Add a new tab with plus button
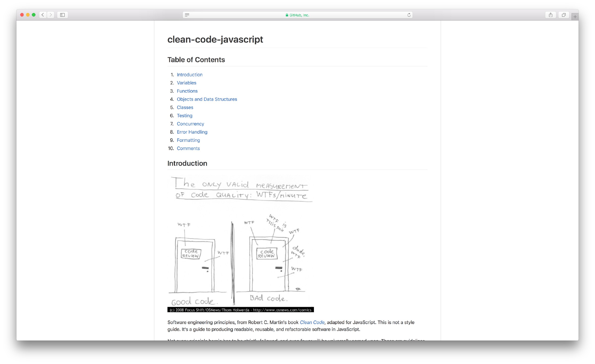 tap(575, 17)
